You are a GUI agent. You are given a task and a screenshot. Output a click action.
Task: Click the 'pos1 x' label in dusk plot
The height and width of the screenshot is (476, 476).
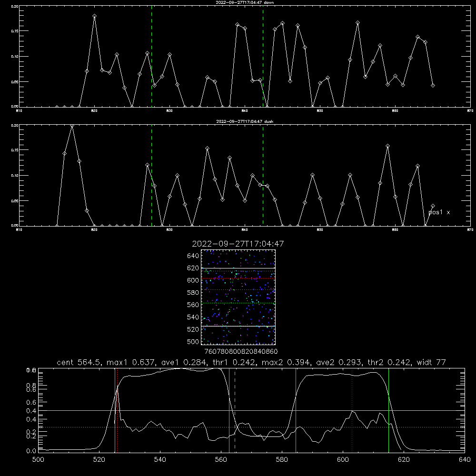[x=439, y=212]
